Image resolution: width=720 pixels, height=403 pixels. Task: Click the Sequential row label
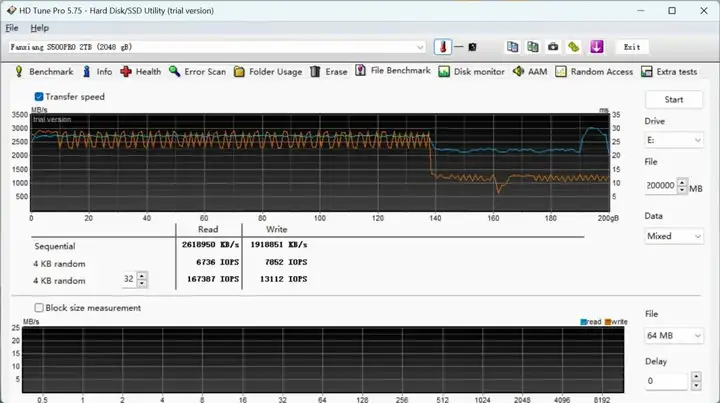[x=55, y=246]
